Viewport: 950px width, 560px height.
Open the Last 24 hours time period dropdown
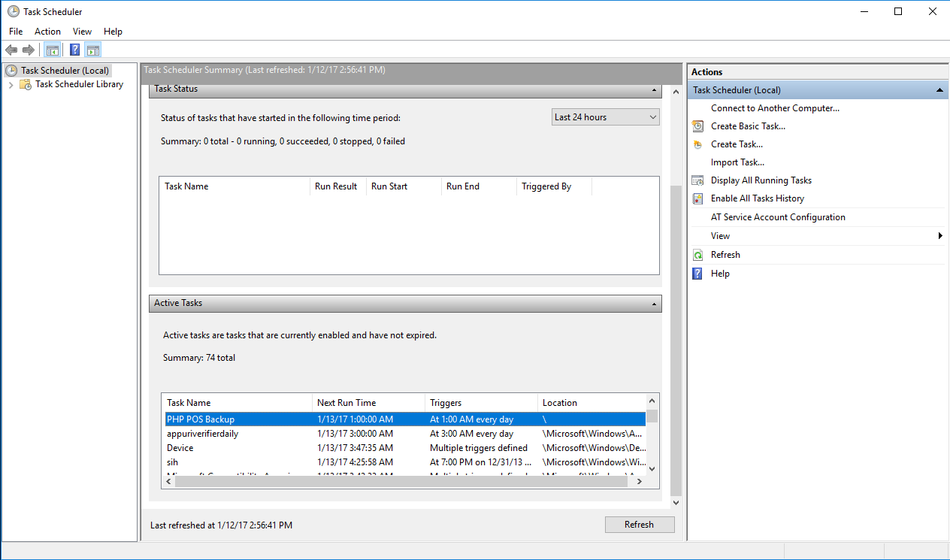(605, 117)
